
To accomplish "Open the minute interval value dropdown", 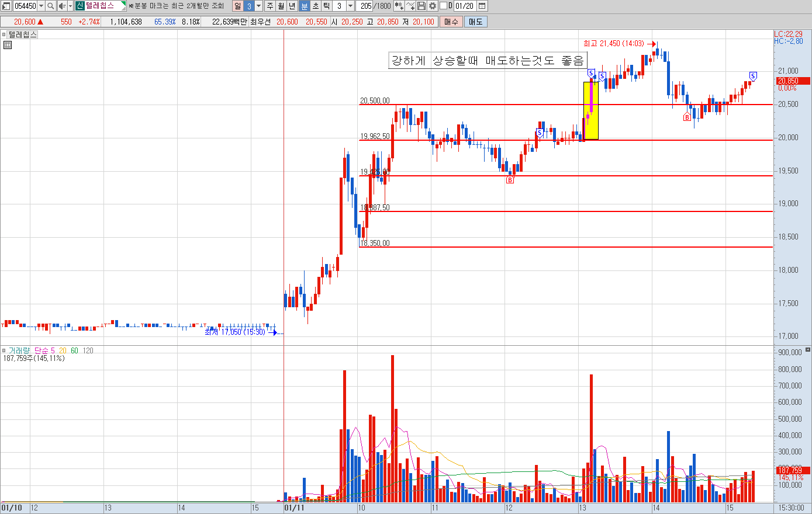I will [x=350, y=6].
